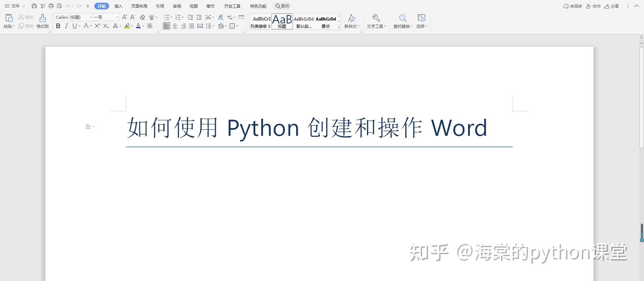Switch to the 审阅 tab

177,6
